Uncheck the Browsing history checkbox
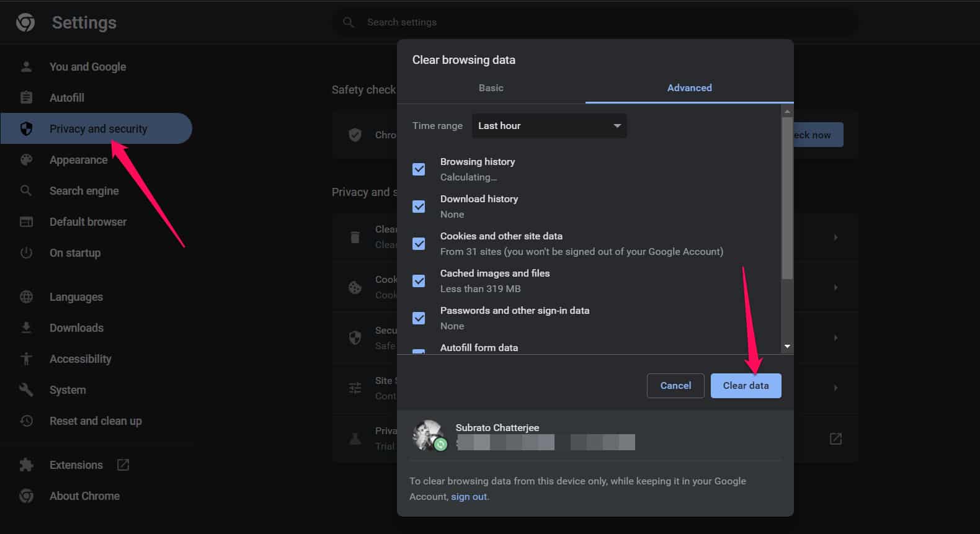The width and height of the screenshot is (980, 534). point(419,169)
